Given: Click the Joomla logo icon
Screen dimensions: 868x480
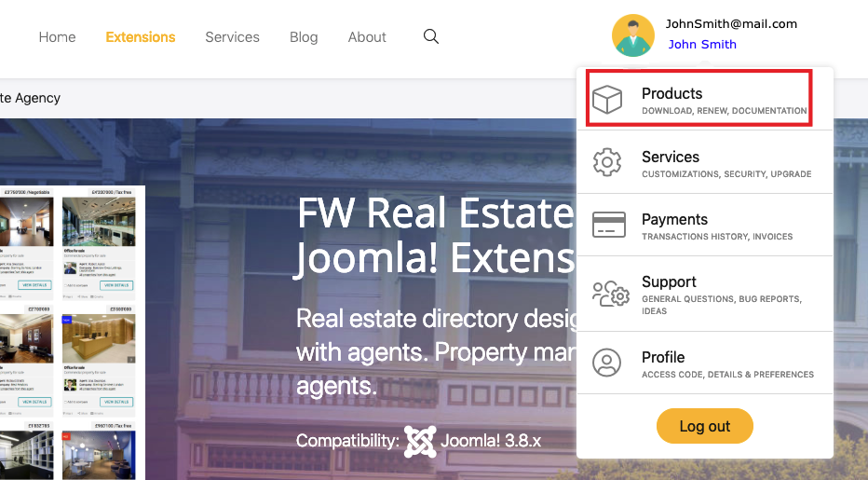Looking at the screenshot, I should point(420,441).
